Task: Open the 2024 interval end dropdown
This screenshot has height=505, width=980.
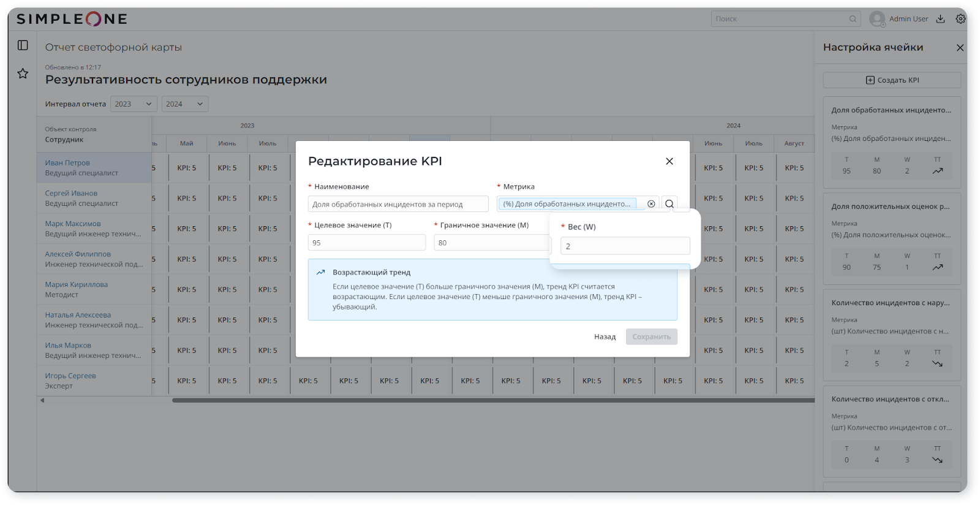Action: pyautogui.click(x=184, y=104)
